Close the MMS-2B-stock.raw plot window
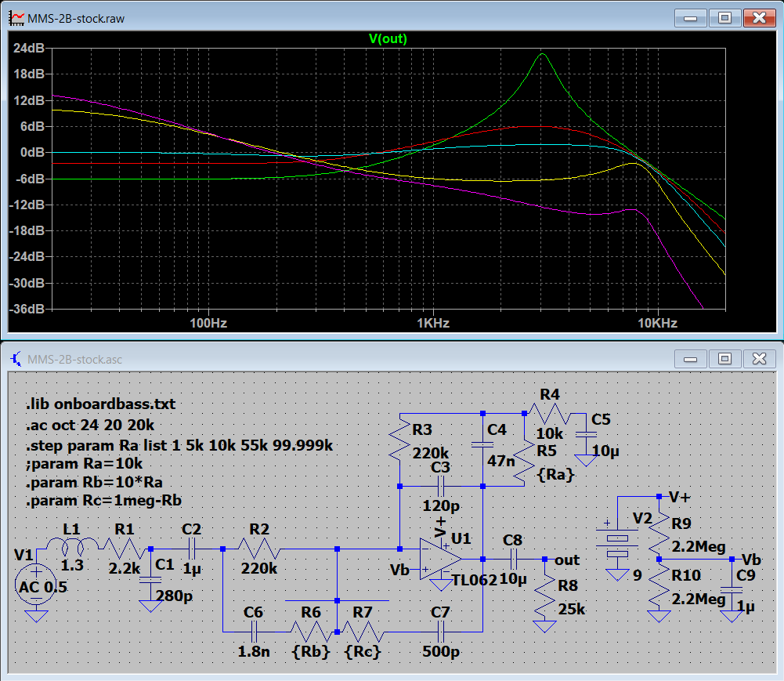Viewport: 784px width, 681px height. coord(759,19)
